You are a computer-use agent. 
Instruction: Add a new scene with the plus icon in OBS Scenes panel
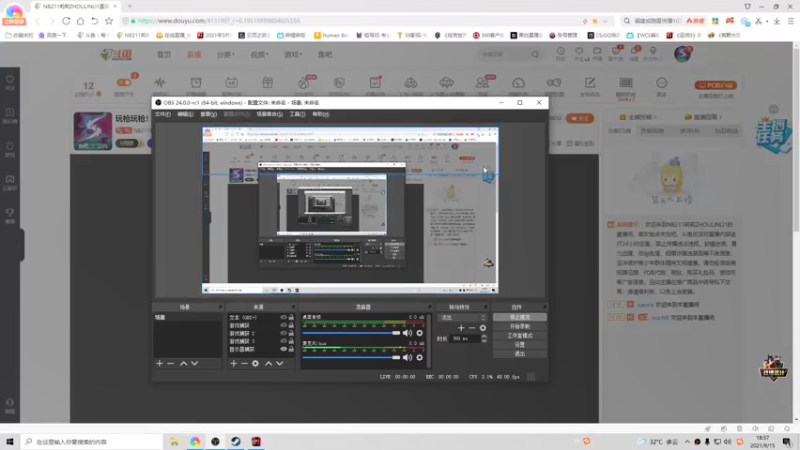[x=160, y=363]
